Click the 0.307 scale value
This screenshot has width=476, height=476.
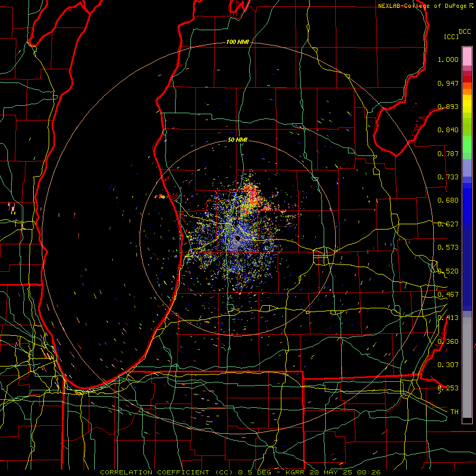[448, 364]
